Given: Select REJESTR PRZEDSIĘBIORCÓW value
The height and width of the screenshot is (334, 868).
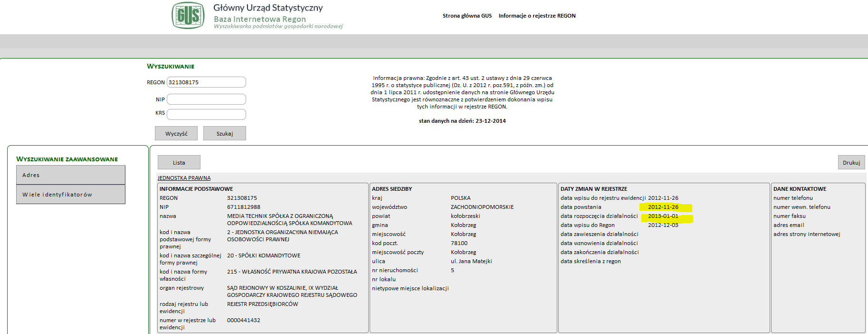Looking at the screenshot, I should 263,304.
